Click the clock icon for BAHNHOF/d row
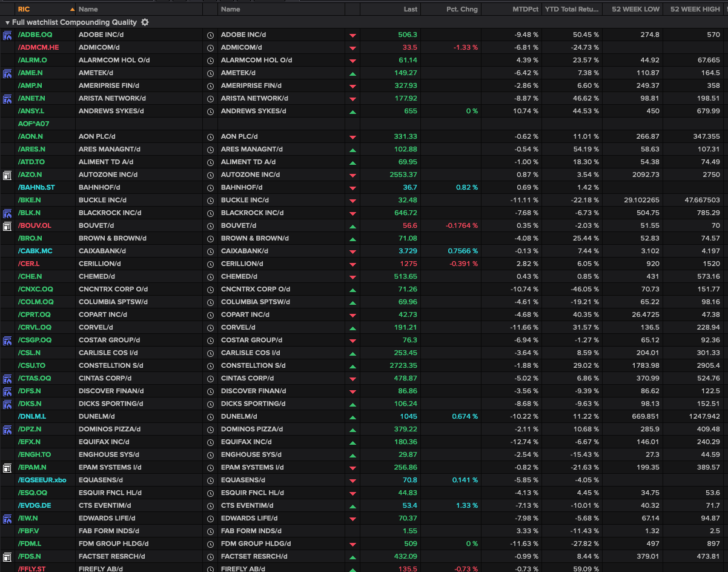The image size is (728, 572). (x=209, y=187)
